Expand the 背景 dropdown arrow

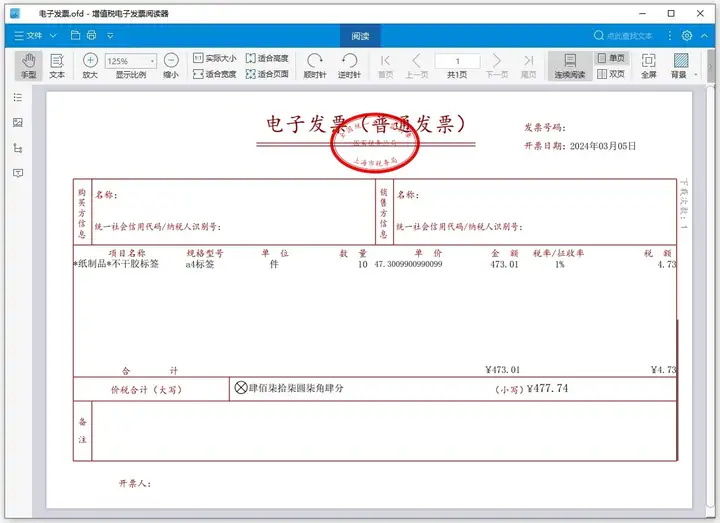click(696, 74)
